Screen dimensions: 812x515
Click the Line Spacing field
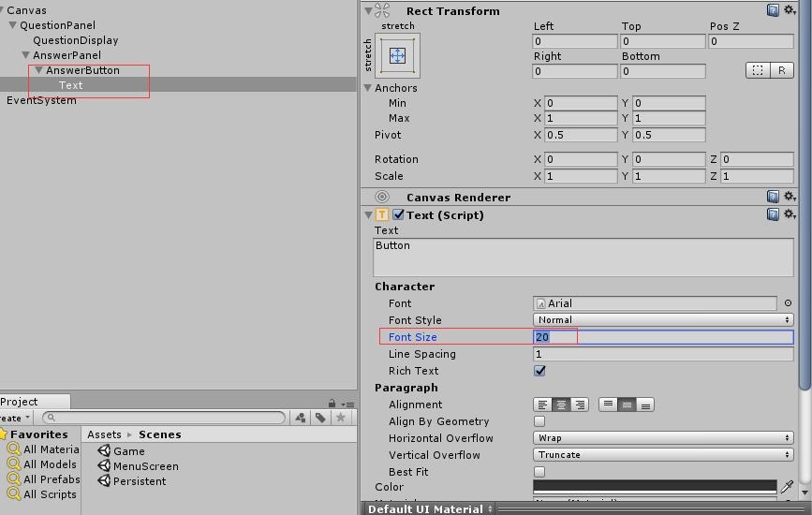663,354
